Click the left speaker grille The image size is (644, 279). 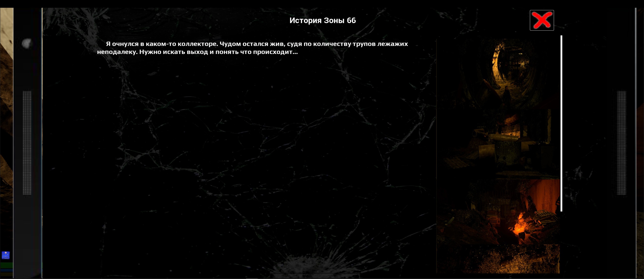pyautogui.click(x=27, y=143)
